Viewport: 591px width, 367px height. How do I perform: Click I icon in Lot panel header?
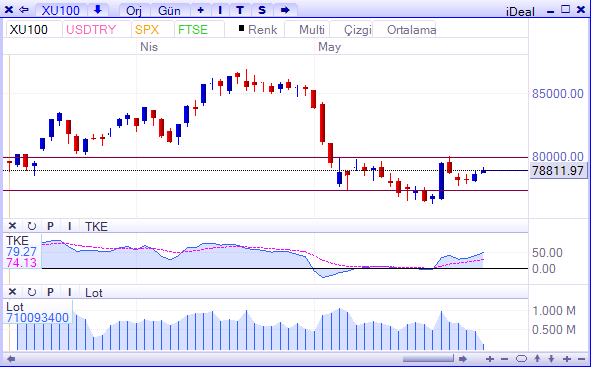(x=70, y=292)
